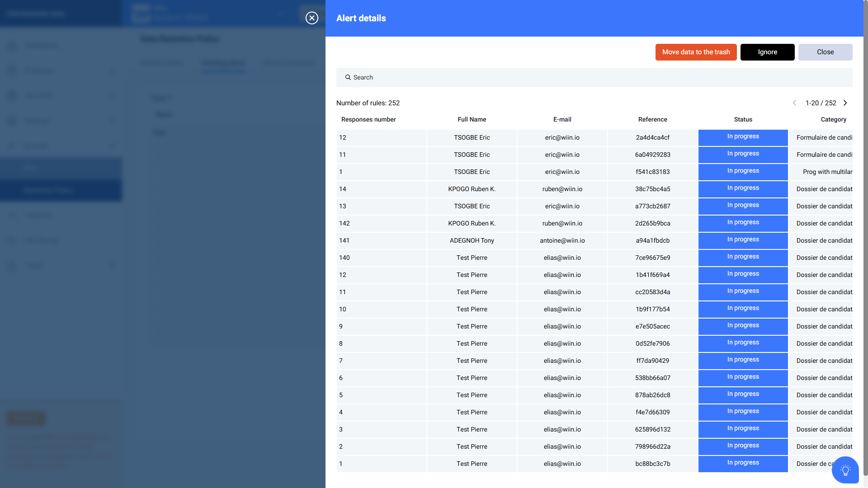Click the In progress status for ADEGNOH Tony
The image size is (868, 488).
pyautogui.click(x=743, y=240)
